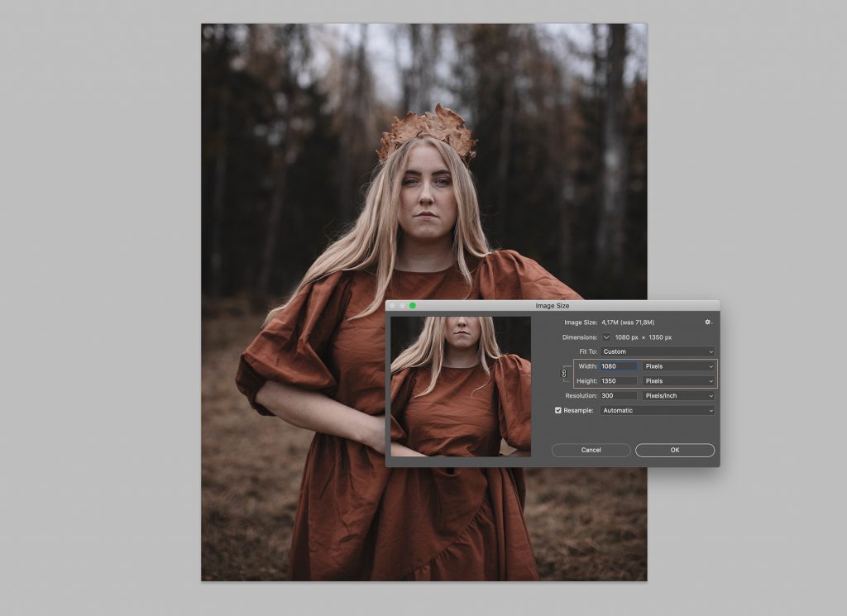Toggle the constrain proportions chain link icon

coord(564,373)
